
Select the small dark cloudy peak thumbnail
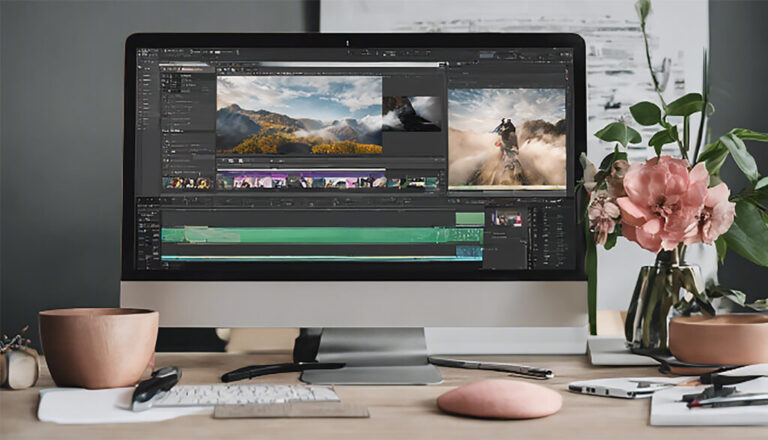[x=411, y=114]
